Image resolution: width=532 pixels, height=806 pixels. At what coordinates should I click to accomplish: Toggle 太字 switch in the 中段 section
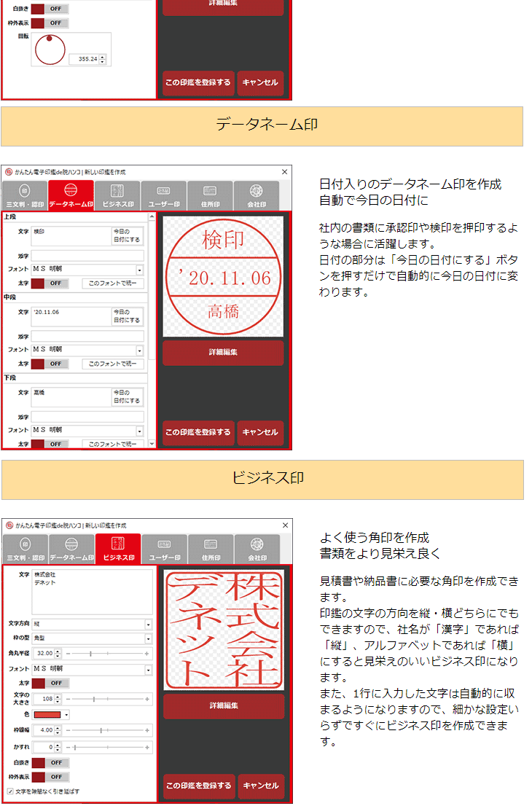pyautogui.click(x=54, y=364)
